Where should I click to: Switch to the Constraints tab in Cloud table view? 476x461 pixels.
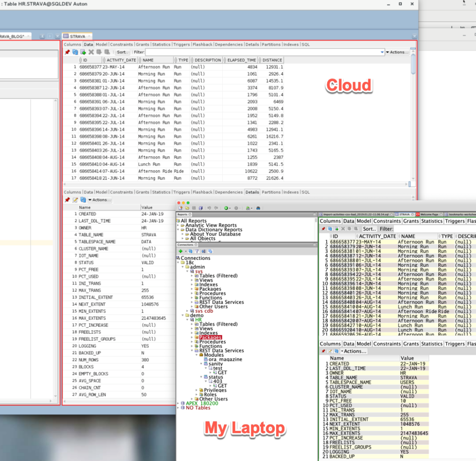121,45
